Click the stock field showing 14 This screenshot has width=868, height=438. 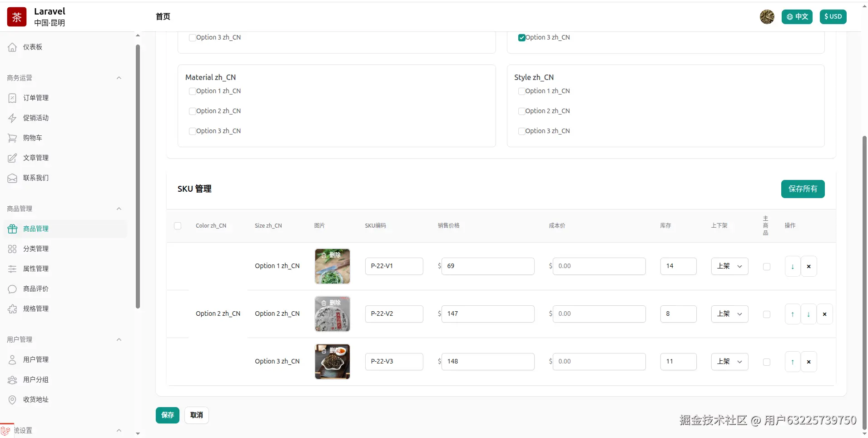click(679, 266)
